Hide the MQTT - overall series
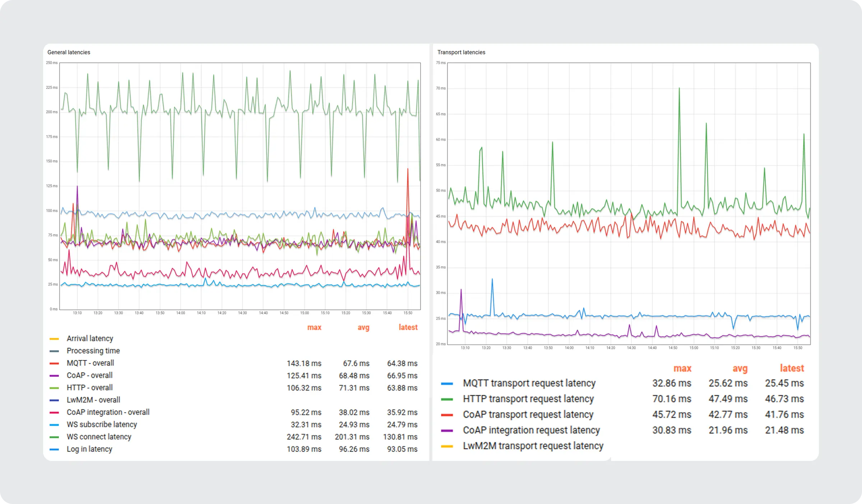 pyautogui.click(x=90, y=363)
